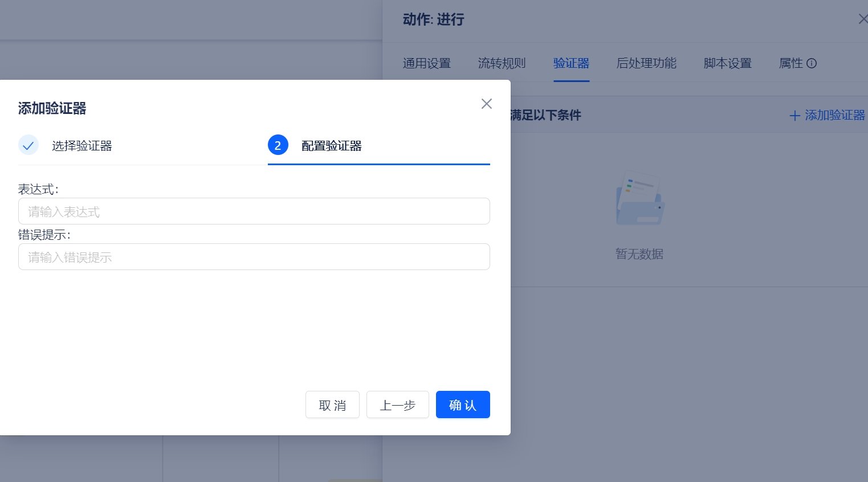868x482 pixels.
Task: Select the 验证器 tab
Action: (x=571, y=63)
